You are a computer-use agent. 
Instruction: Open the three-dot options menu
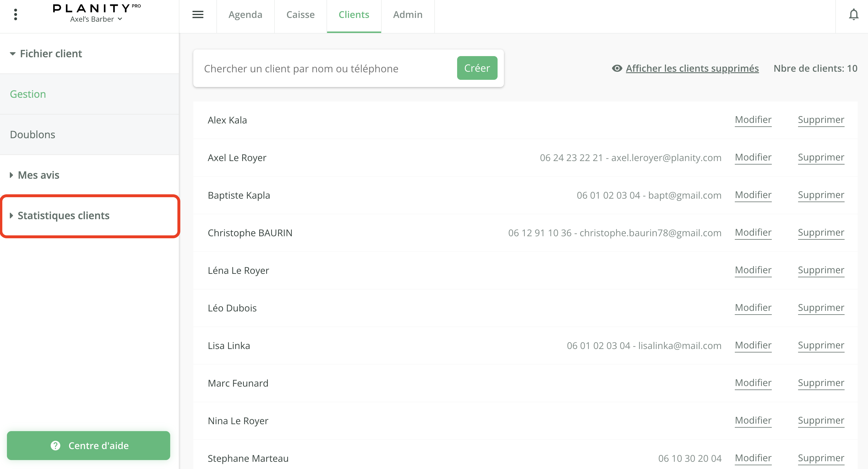pyautogui.click(x=16, y=14)
